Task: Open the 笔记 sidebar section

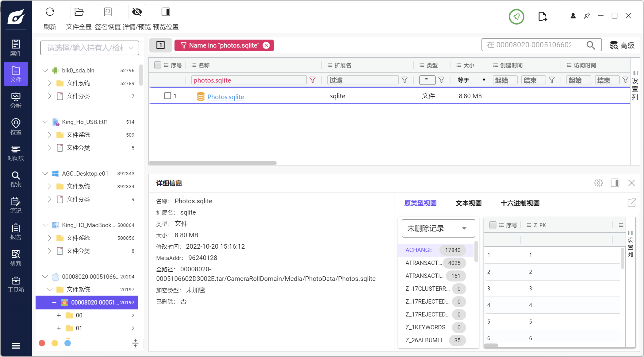Action: [16, 205]
